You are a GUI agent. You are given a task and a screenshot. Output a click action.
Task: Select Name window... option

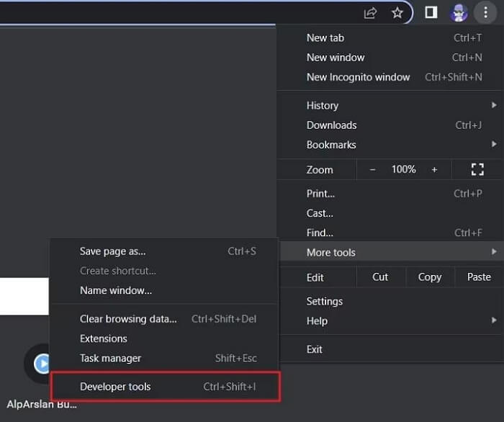click(165, 290)
